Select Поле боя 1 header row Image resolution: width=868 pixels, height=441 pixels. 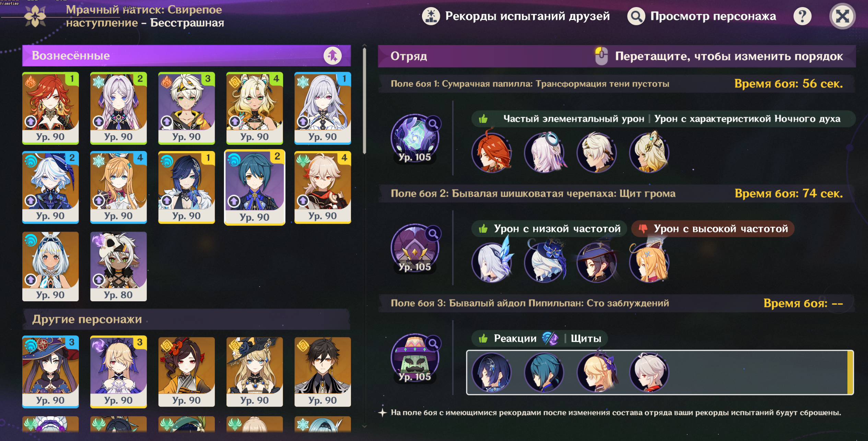click(x=617, y=84)
